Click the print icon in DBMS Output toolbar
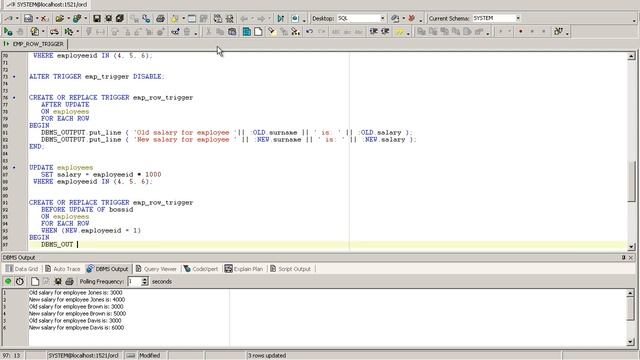Viewport: 640px width, 360px height. coord(69,281)
